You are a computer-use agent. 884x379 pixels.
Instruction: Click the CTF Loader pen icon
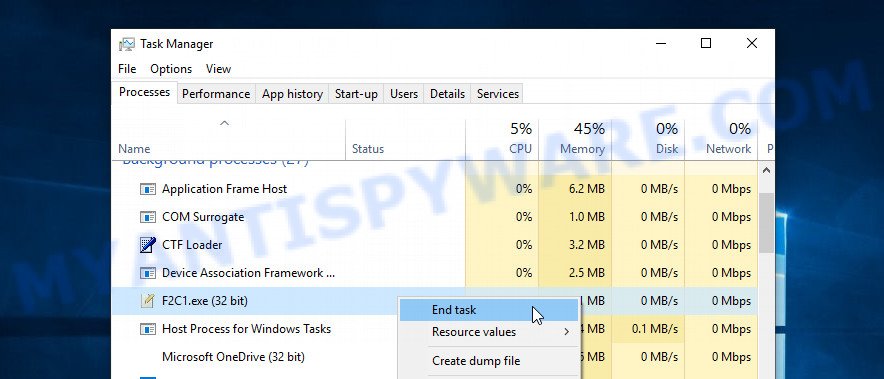tap(148, 245)
